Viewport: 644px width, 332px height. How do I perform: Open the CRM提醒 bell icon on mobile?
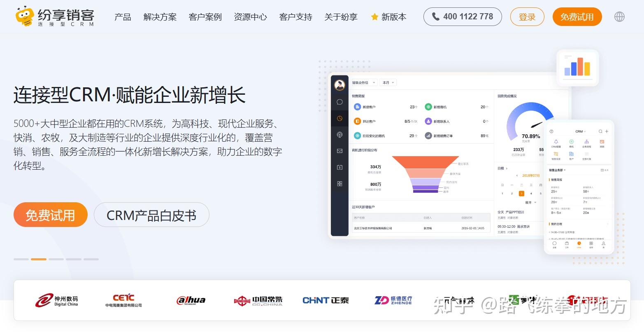pyautogui.click(x=556, y=142)
